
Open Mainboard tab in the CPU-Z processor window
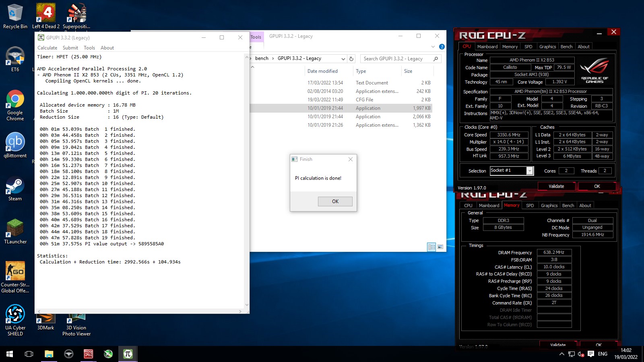coord(487,47)
